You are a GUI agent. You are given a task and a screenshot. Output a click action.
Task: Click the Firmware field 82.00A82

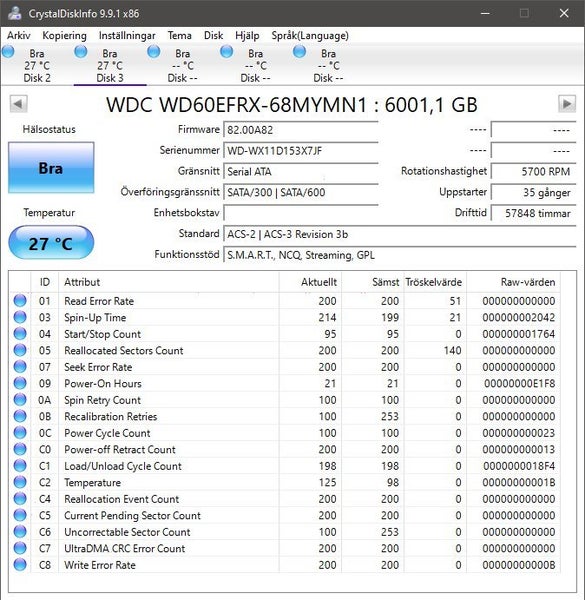click(301, 130)
